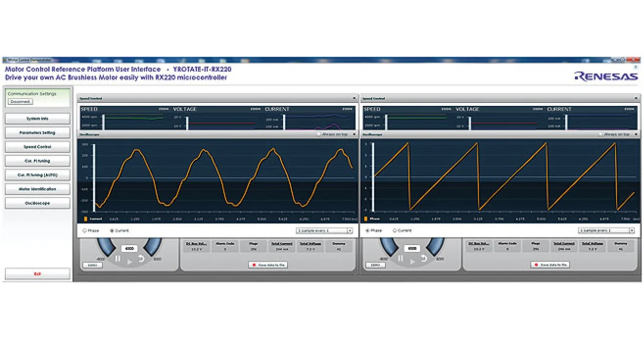Click the speed value field in right dial
Screen dimensions: 644x346
coord(412,249)
